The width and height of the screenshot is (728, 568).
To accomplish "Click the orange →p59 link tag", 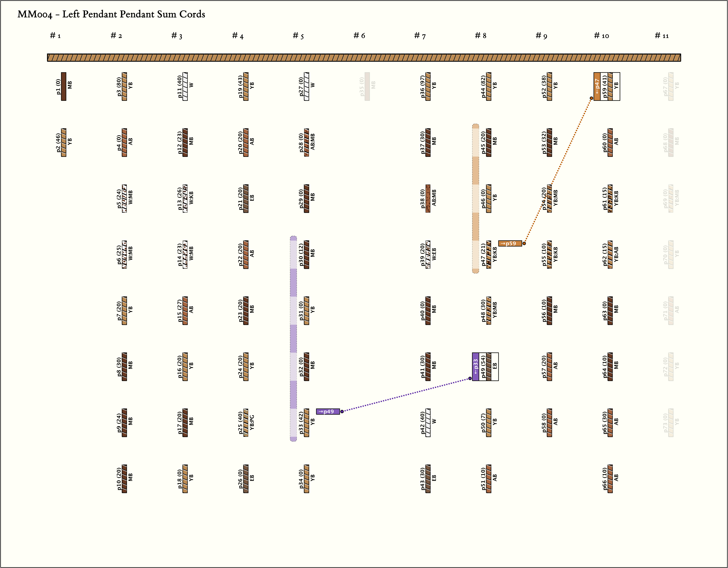I will tap(510, 243).
